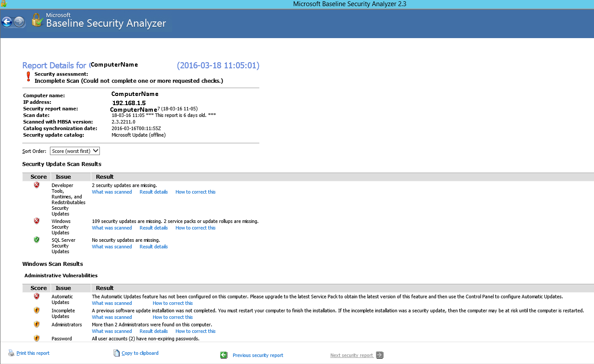Image resolution: width=594 pixels, height=364 pixels.
Task: Click the Issue column header in Administrative Vulnerabilities
Action: [x=64, y=288]
